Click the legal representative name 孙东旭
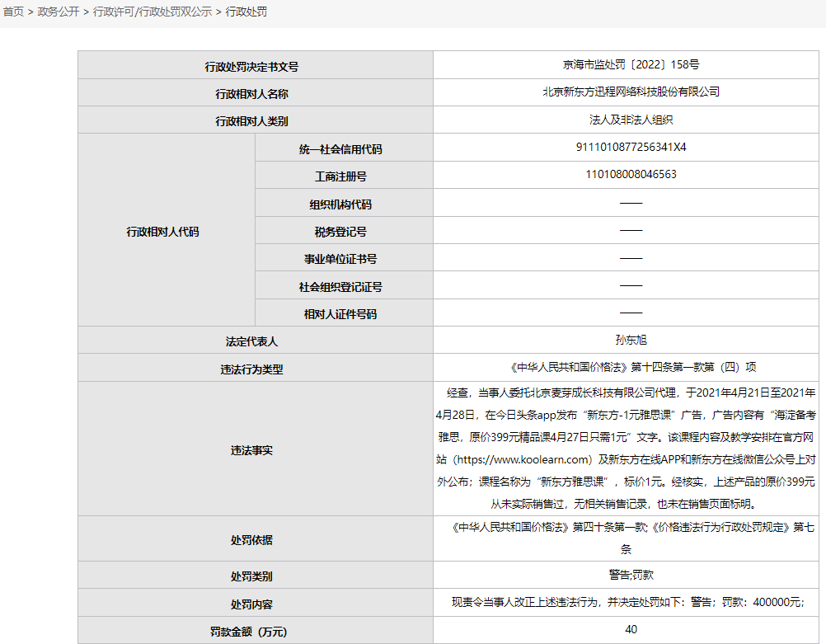The image size is (826, 644). tap(631, 339)
